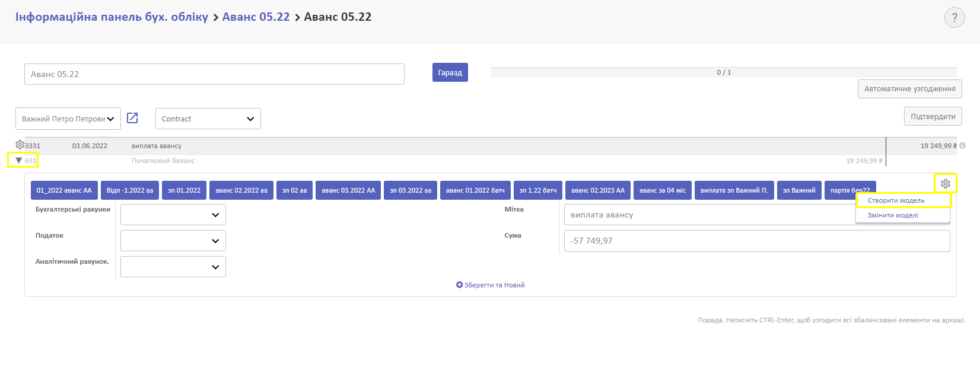The width and height of the screenshot is (980, 387).
Task: Open models gear settings icon
Action: tap(945, 184)
